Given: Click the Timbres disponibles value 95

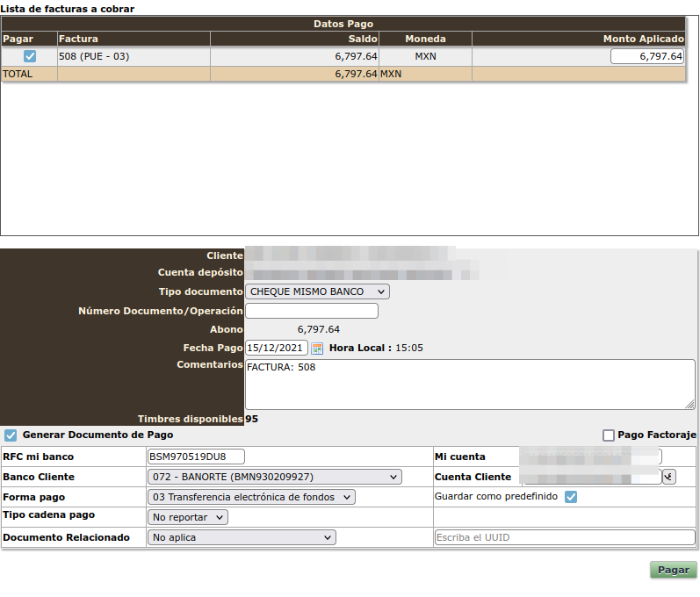Looking at the screenshot, I should [251, 419].
